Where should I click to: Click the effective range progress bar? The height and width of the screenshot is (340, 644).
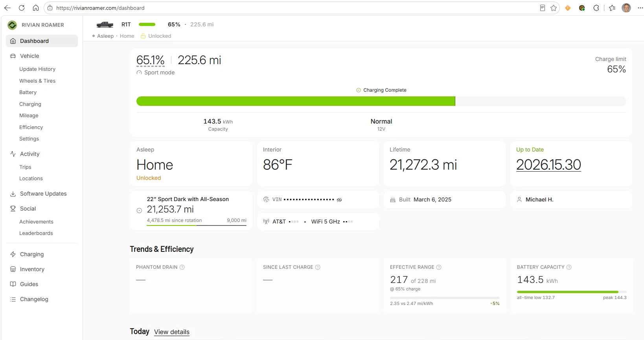(445, 298)
